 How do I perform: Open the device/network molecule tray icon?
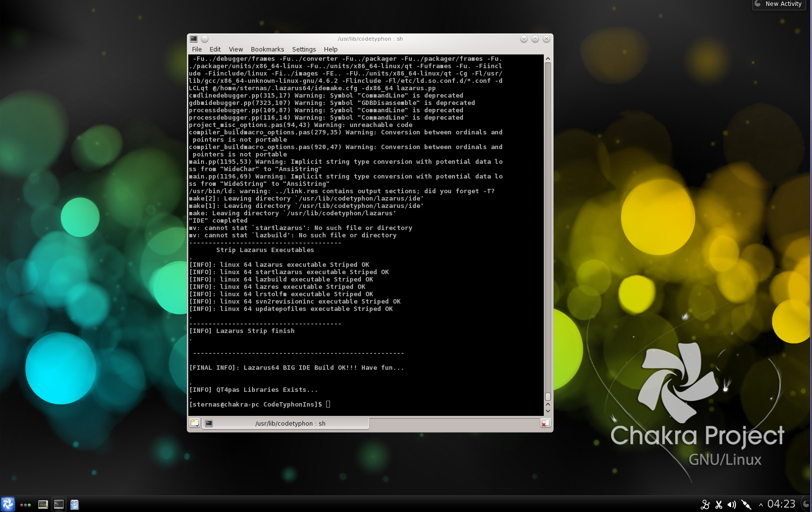(705, 505)
